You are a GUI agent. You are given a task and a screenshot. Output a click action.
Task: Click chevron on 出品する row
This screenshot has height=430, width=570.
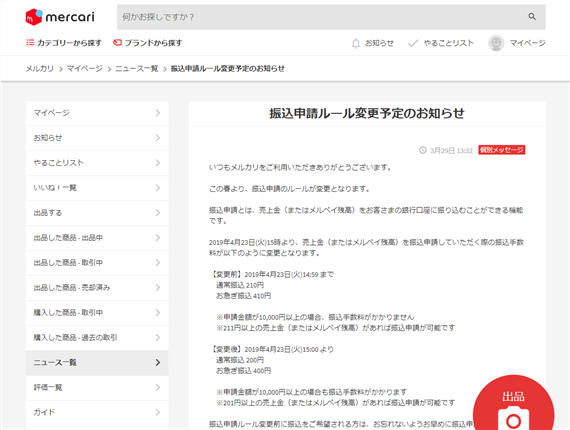158,213
